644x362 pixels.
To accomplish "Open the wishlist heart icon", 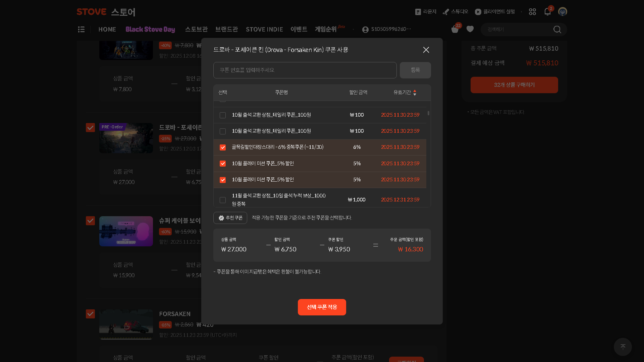I will (x=470, y=29).
